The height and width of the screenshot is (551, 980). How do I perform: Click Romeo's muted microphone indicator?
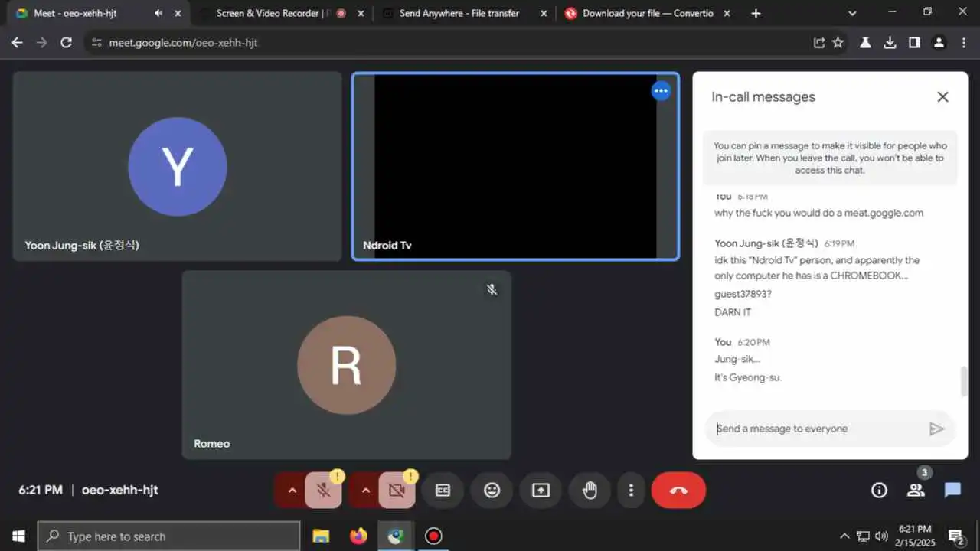[492, 289]
